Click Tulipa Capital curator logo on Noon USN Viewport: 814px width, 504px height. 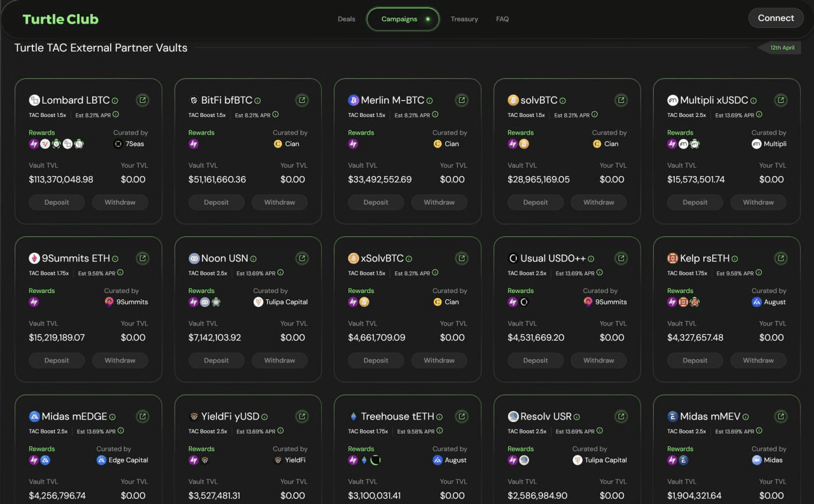(258, 302)
